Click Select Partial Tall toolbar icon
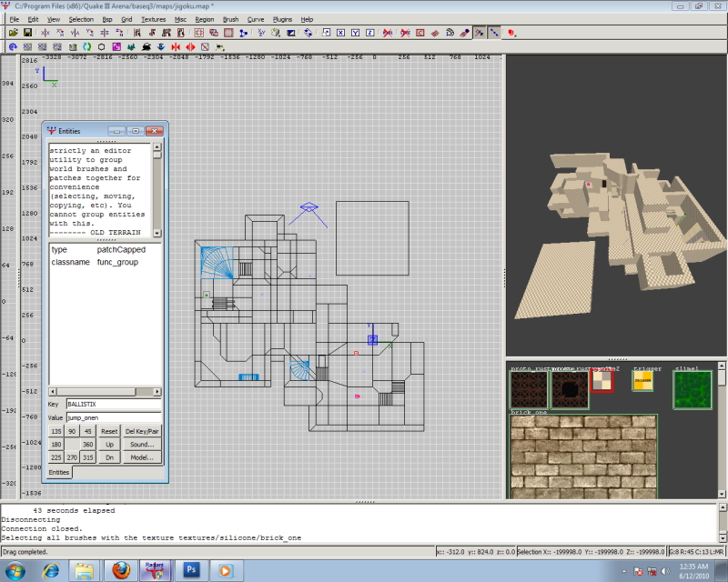The height and width of the screenshot is (582, 728). tap(167, 33)
